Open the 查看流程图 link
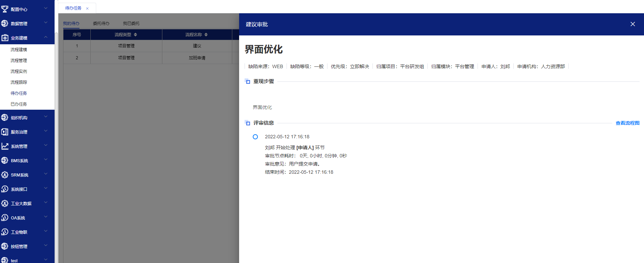Image resolution: width=644 pixels, height=263 pixels. pyautogui.click(x=627, y=123)
